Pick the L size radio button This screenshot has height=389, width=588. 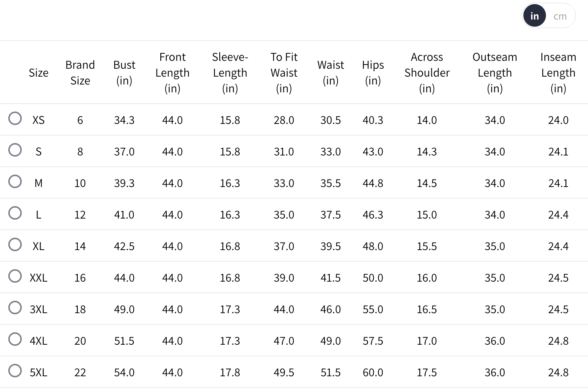click(15, 213)
